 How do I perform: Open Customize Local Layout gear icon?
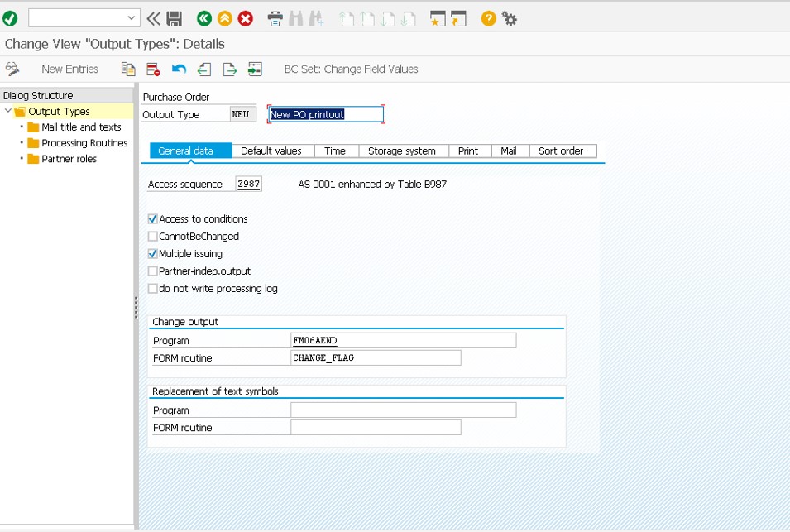click(510, 19)
